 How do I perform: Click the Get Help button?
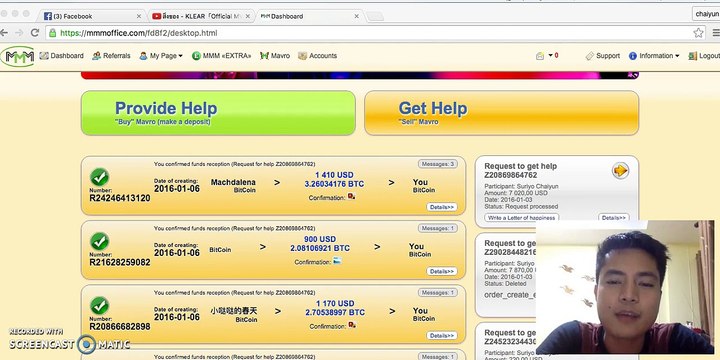[x=501, y=113]
